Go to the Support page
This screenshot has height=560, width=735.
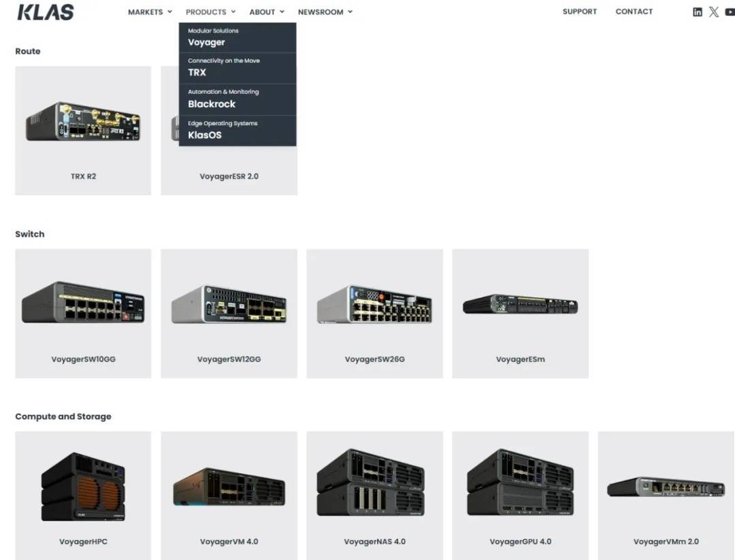(579, 12)
